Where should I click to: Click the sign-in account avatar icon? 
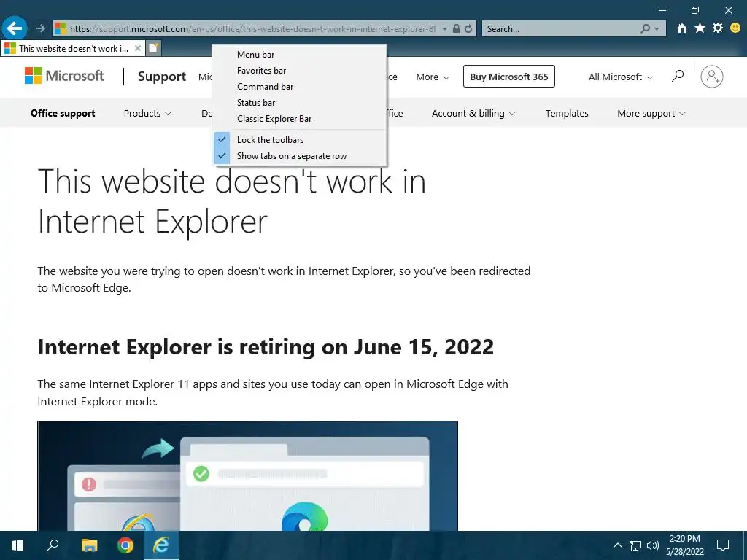click(712, 76)
